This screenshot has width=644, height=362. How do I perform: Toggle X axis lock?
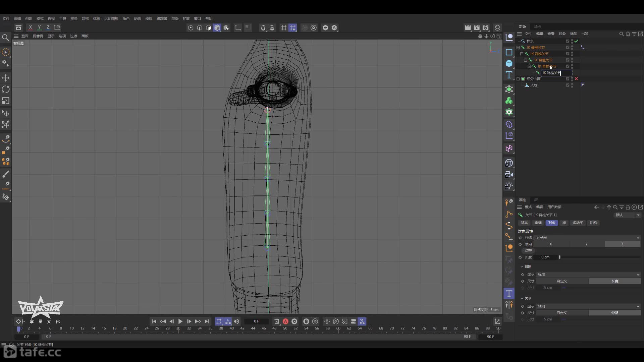click(x=31, y=27)
